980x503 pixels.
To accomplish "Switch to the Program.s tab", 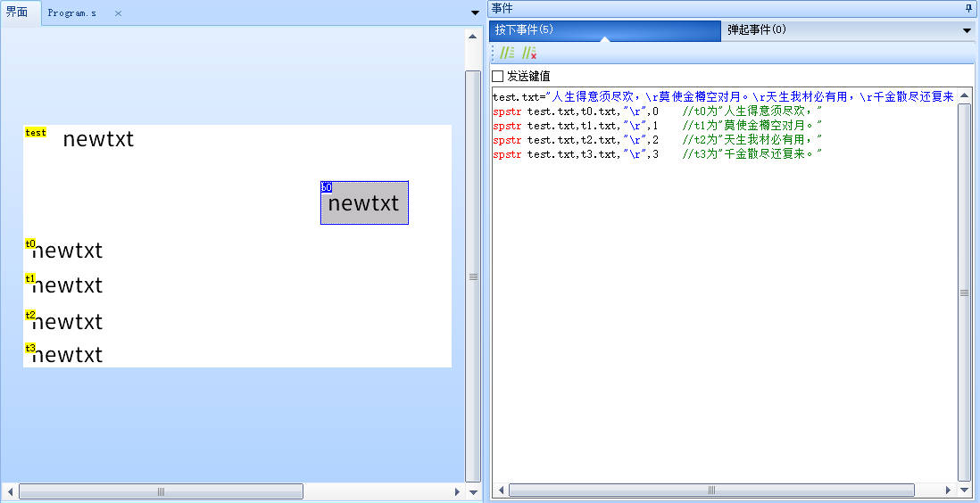I will point(72,13).
